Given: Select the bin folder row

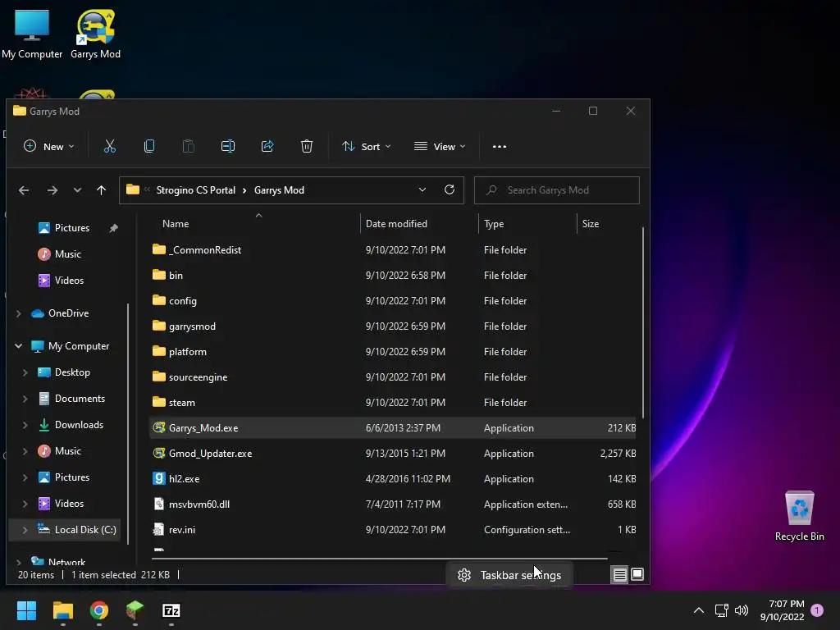Looking at the screenshot, I should (x=392, y=276).
